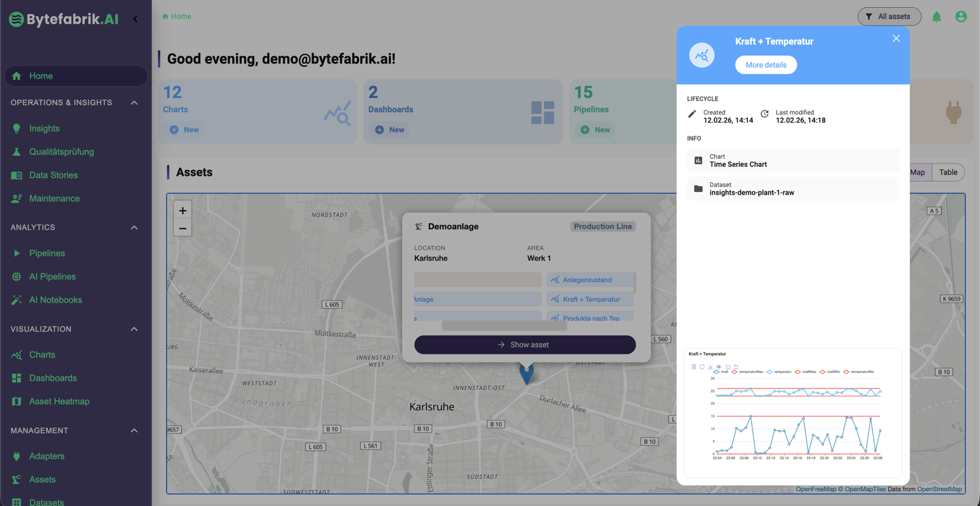Click the AI Notebooks sidebar icon
This screenshot has height=506, width=980.
17,300
